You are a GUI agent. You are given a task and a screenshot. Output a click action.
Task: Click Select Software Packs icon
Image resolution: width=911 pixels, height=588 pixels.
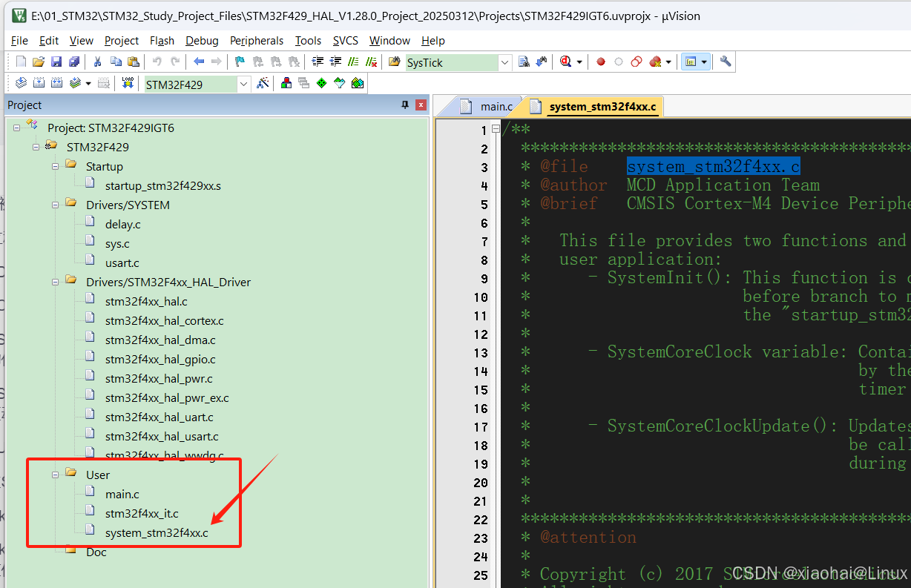coord(339,83)
